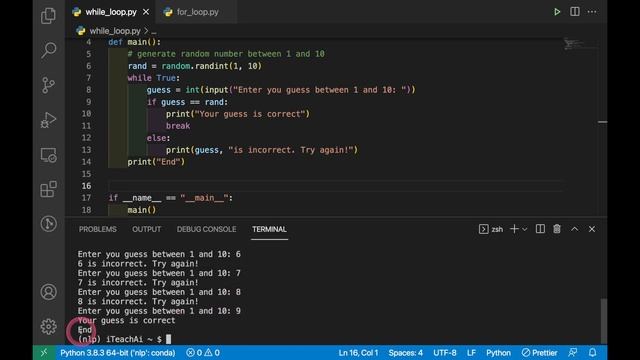
Task: Click the 'def main():' line
Action: coord(134,42)
